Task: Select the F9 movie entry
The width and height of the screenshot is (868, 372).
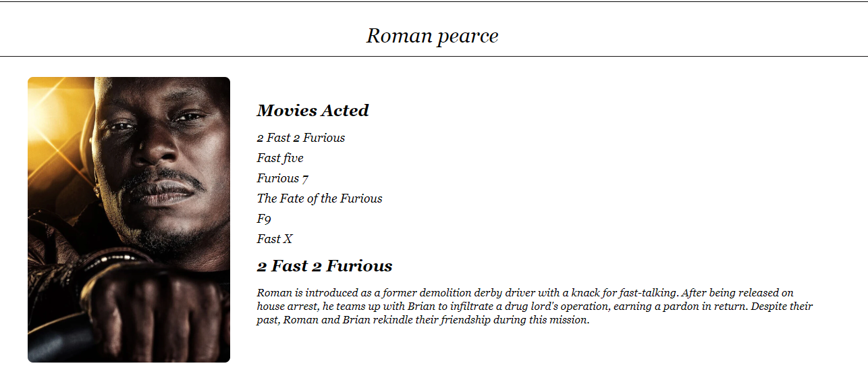Action: (264, 219)
